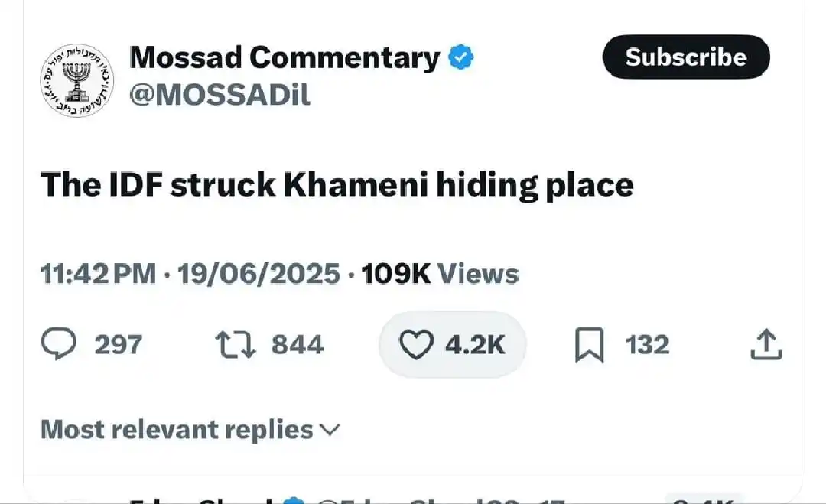826x504 pixels.
Task: Subscribe to Mossad Commentary
Action: pos(686,57)
